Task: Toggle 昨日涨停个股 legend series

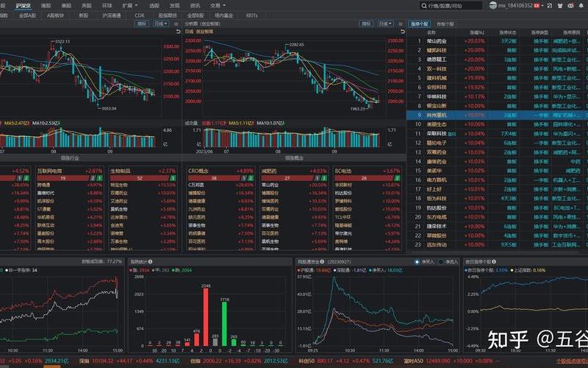Action: click(487, 270)
